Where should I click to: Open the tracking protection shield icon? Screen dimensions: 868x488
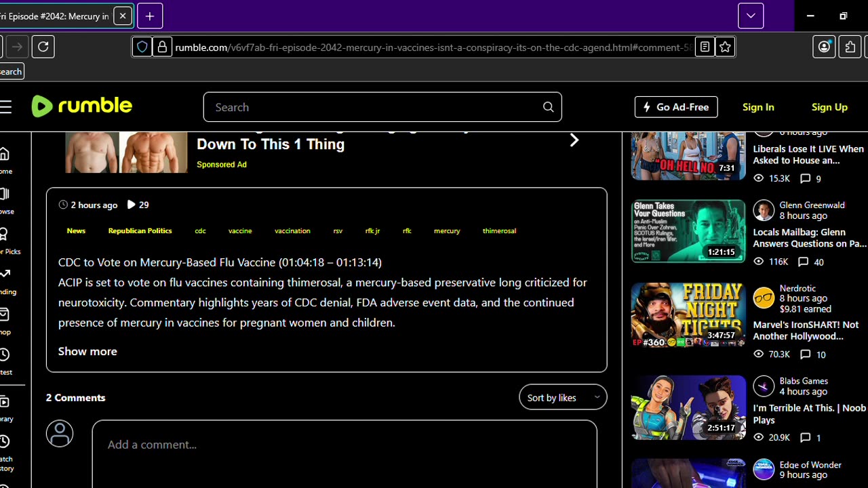coord(142,47)
